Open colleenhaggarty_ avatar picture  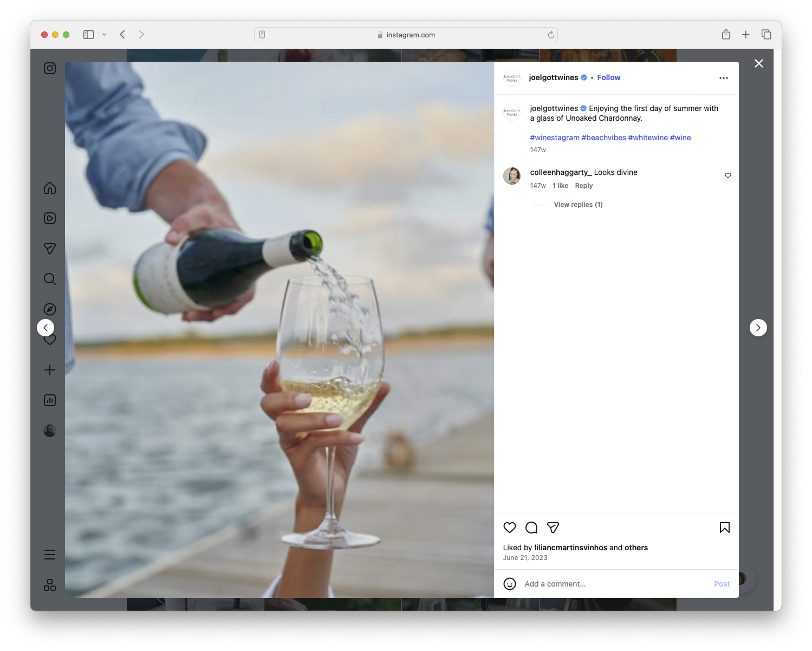[x=512, y=176]
